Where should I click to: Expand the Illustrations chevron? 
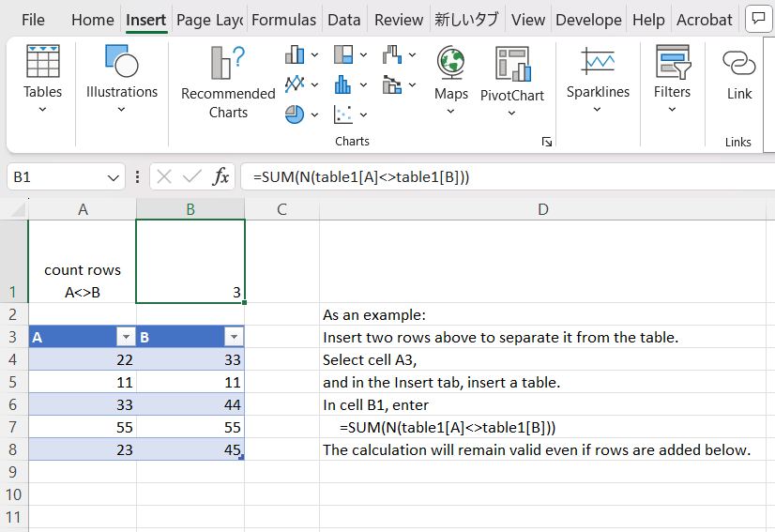(x=122, y=109)
